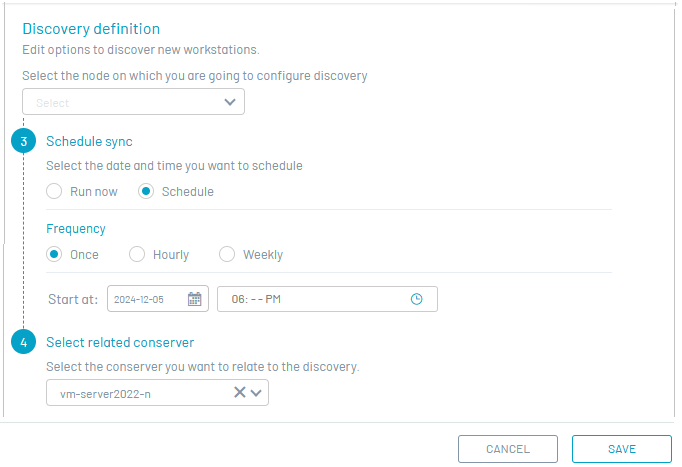Click the SAVE button
682x467 pixels.
click(x=621, y=449)
